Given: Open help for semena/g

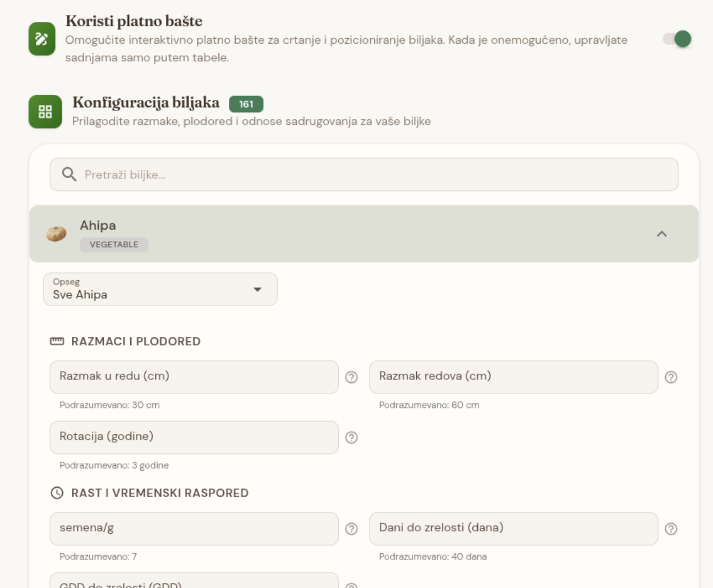Looking at the screenshot, I should (x=352, y=529).
